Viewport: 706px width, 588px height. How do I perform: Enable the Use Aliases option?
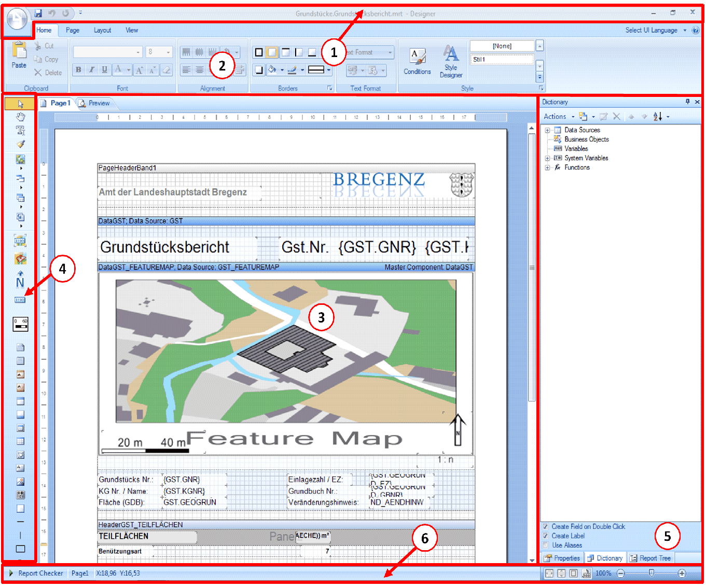pyautogui.click(x=546, y=545)
